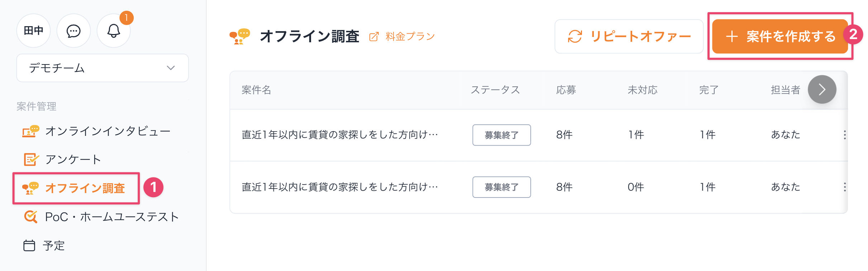Go to オンラインインタビュー in sidebar
The height and width of the screenshot is (271, 868).
point(108,132)
